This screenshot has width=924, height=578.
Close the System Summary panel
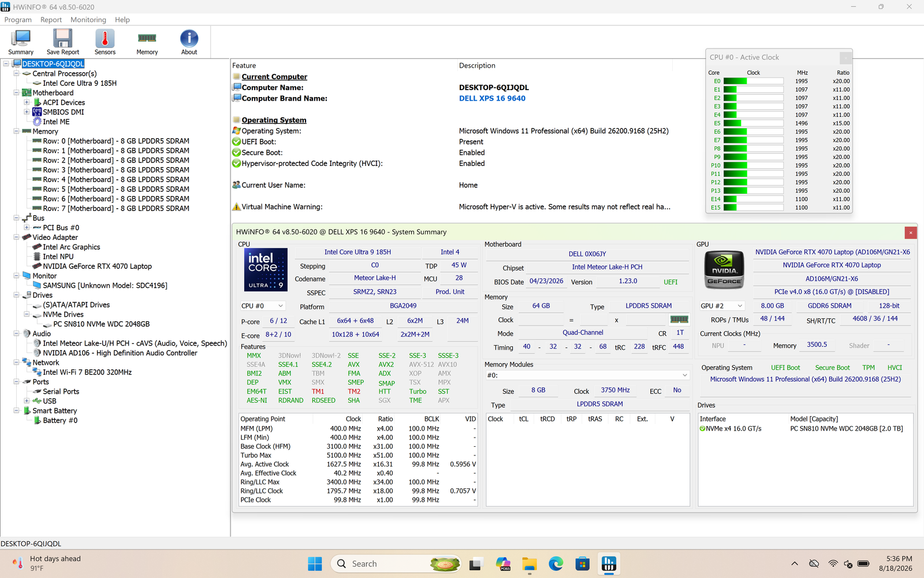(911, 232)
